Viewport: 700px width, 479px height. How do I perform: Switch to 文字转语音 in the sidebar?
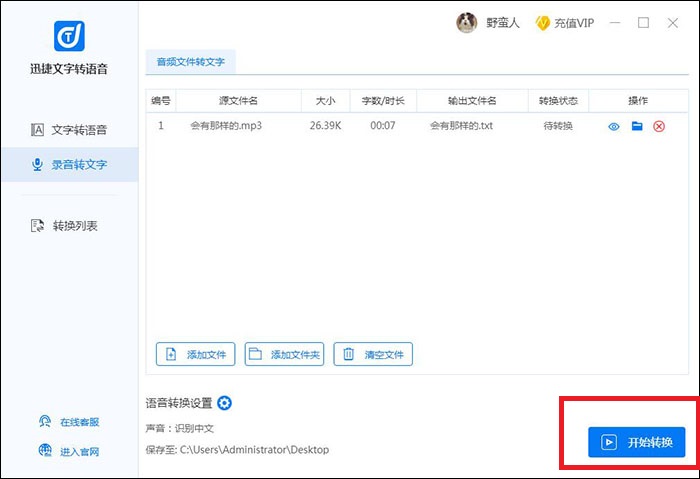(x=69, y=130)
